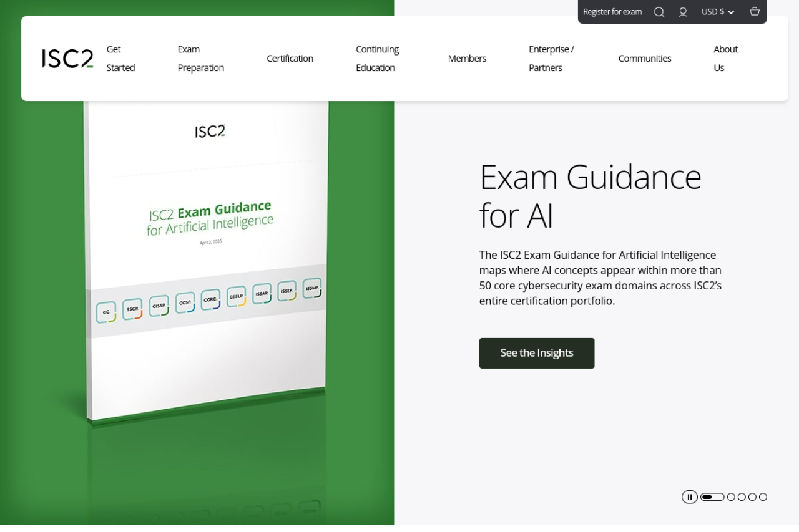Click the ISC2 logo in the header
The width and height of the screenshot is (799, 532).
pyautogui.click(x=67, y=59)
